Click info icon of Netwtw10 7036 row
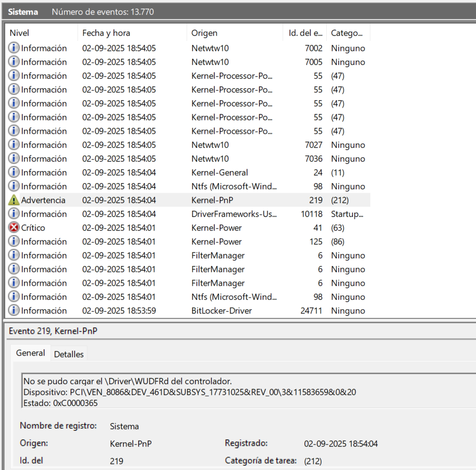476x470 pixels. coord(14,158)
